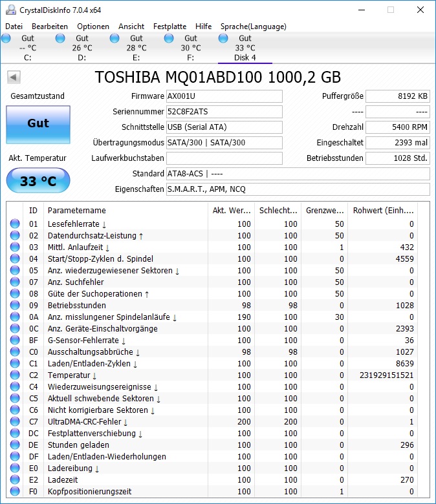Sort by Parametername column header
This screenshot has height=504, width=436.
pyautogui.click(x=125, y=210)
